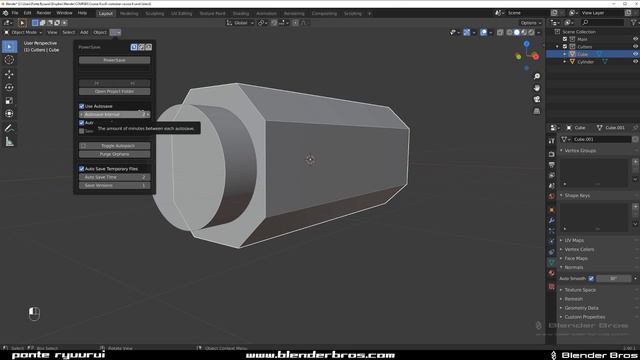Open the Global transform orientation dropdown
This screenshot has height=360, width=640.
(240, 23)
